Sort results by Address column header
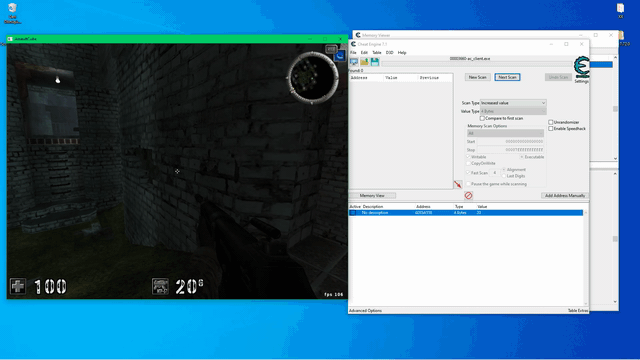This screenshot has width=640, height=360. tap(366, 78)
